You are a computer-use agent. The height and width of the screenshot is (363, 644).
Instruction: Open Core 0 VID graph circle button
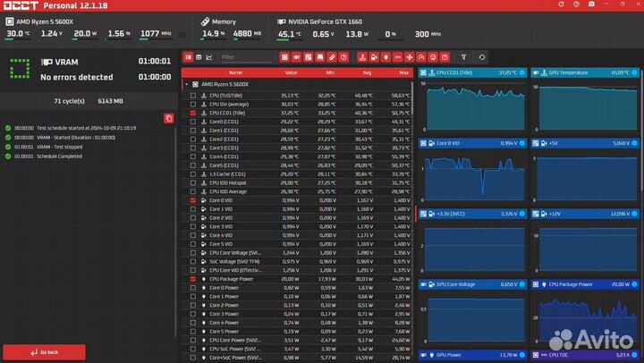click(x=522, y=143)
